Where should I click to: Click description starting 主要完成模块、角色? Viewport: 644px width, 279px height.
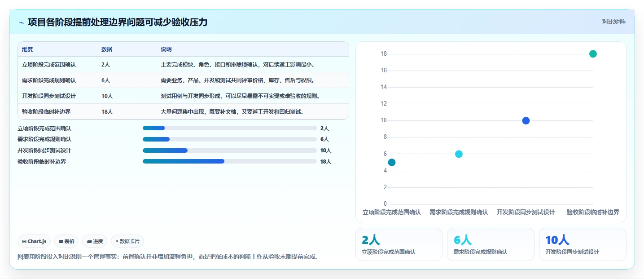(239, 65)
